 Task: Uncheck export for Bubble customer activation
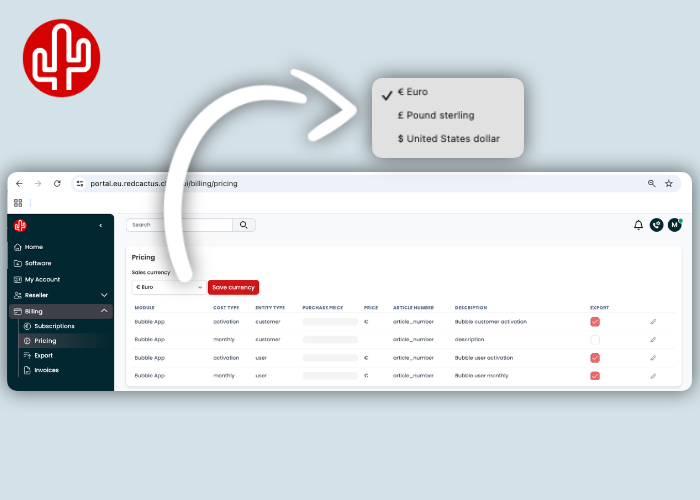click(595, 322)
